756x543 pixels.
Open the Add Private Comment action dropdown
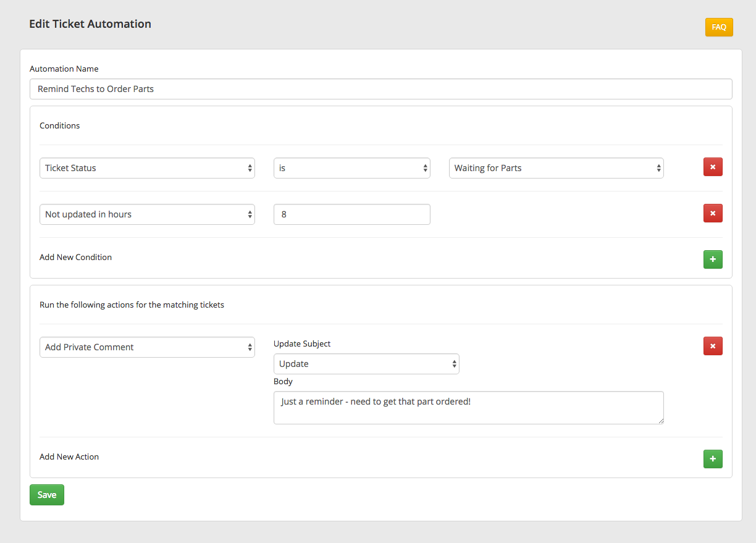(x=147, y=347)
